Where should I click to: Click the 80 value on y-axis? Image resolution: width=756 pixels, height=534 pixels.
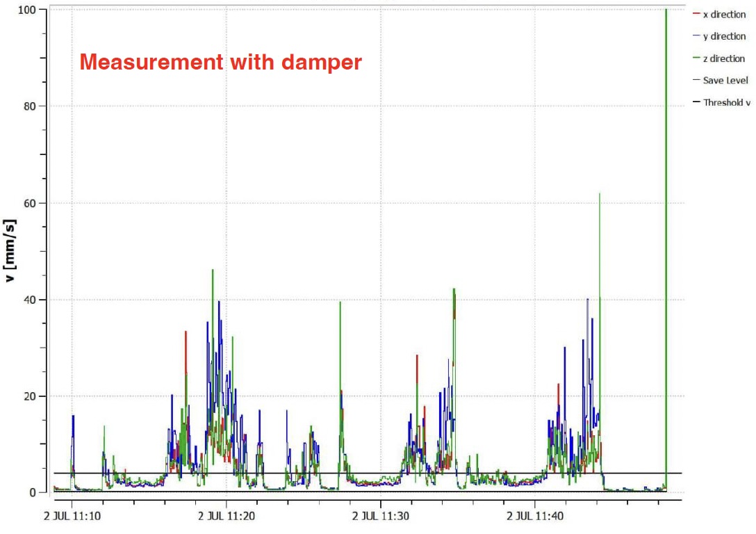(29, 106)
